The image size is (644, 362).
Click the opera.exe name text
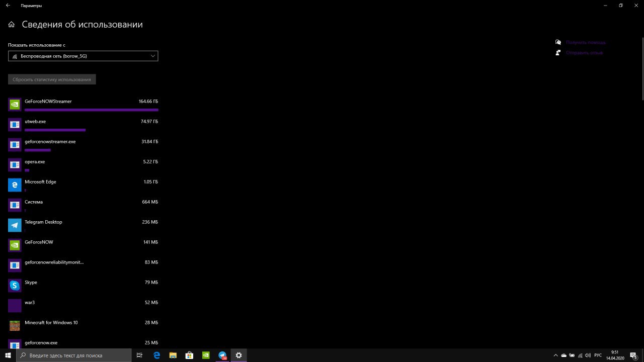[35, 162]
